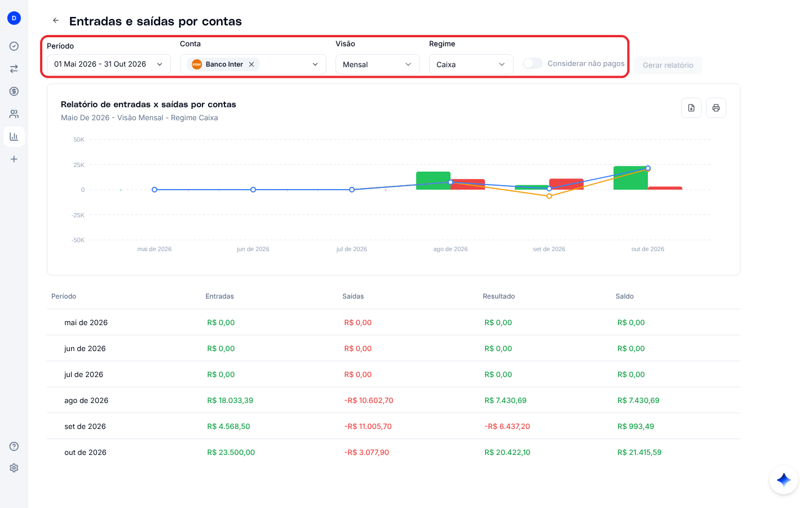
Task: Click the green entradas bar for out de 2026
Action: [630, 178]
